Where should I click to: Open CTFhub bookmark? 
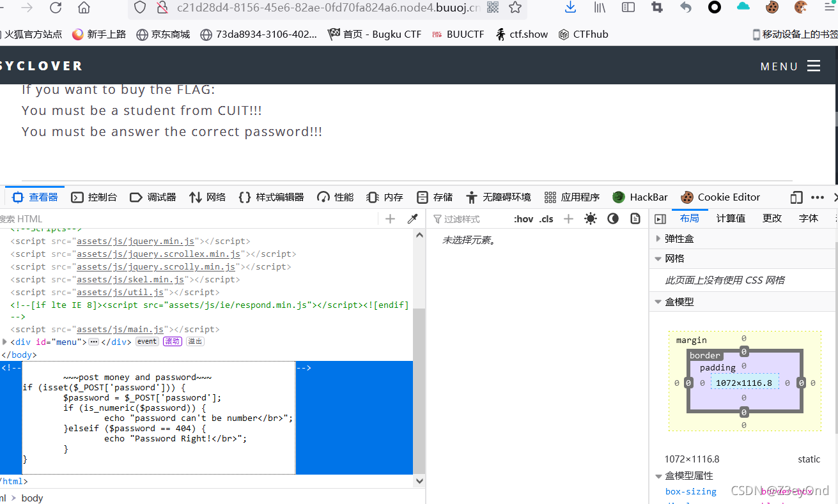coord(583,34)
